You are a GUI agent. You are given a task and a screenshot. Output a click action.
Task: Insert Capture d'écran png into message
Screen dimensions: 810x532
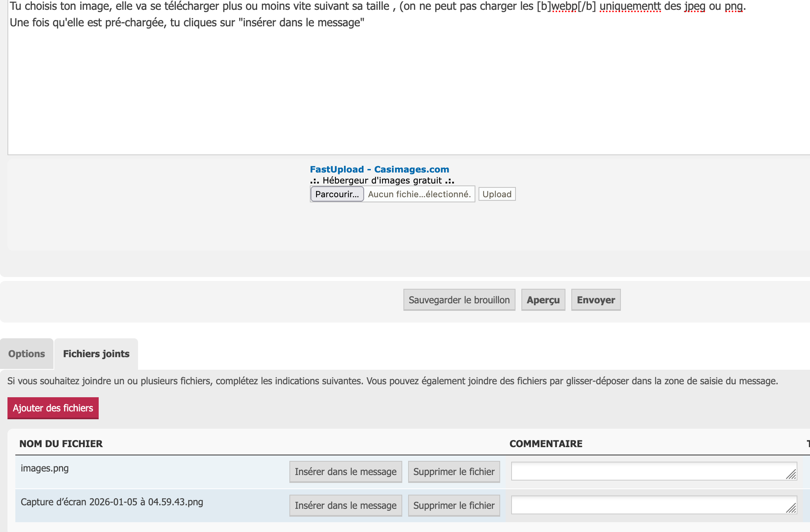coord(345,505)
